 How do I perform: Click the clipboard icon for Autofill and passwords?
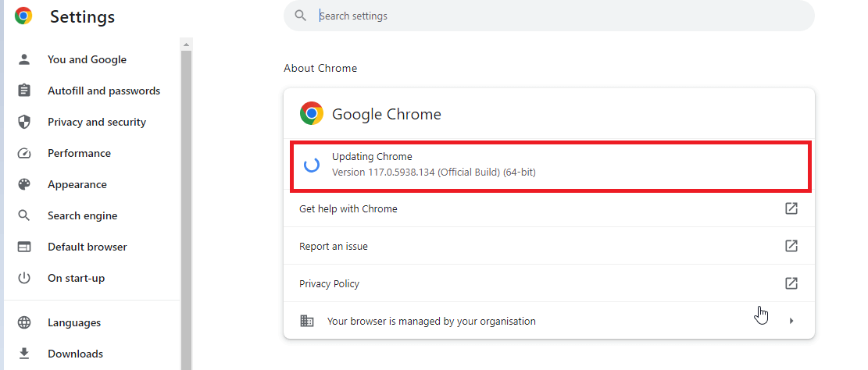23,91
